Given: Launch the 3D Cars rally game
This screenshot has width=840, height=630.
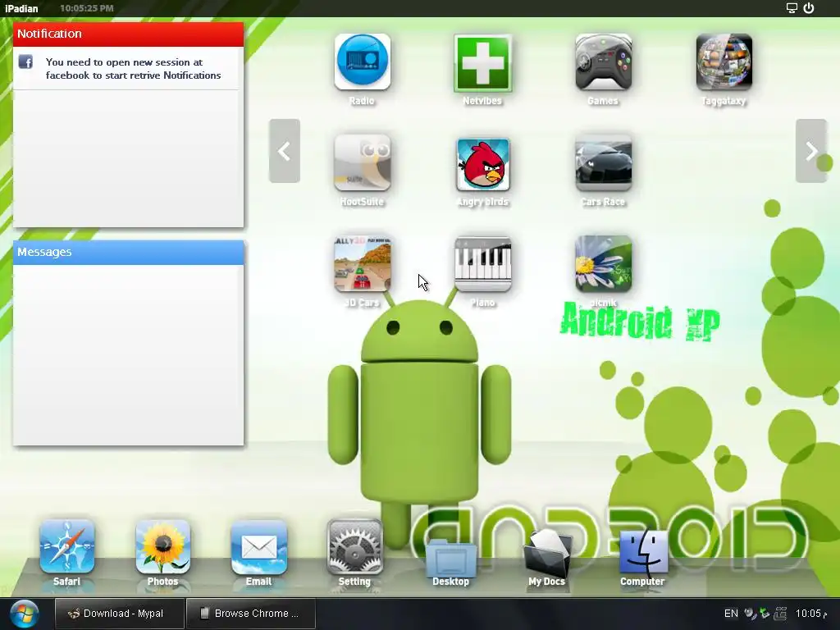Looking at the screenshot, I should 362,264.
